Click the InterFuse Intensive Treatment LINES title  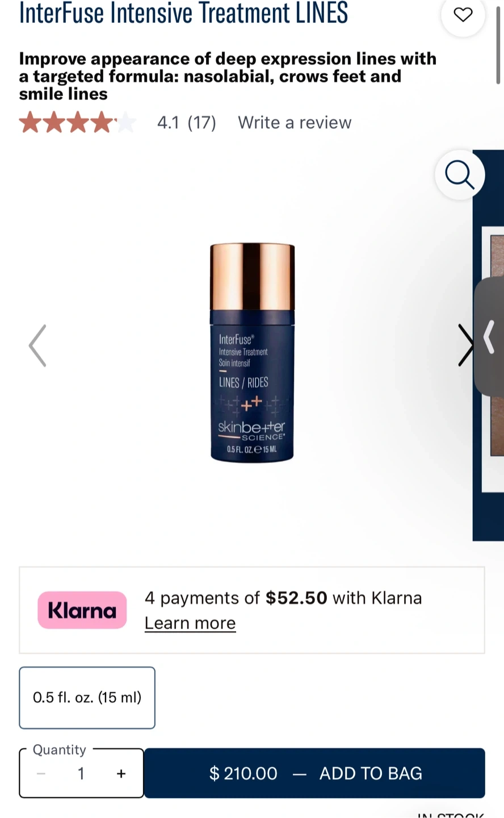183,12
